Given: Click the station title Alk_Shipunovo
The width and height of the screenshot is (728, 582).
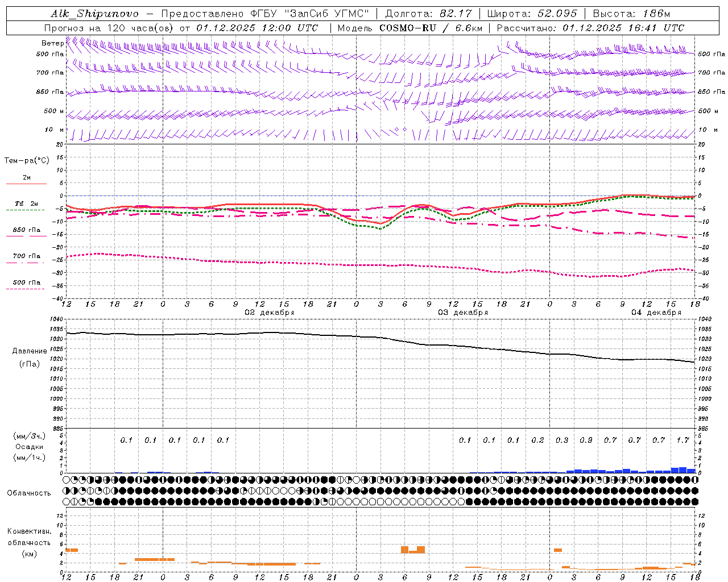Looking at the screenshot, I should tap(94, 14).
